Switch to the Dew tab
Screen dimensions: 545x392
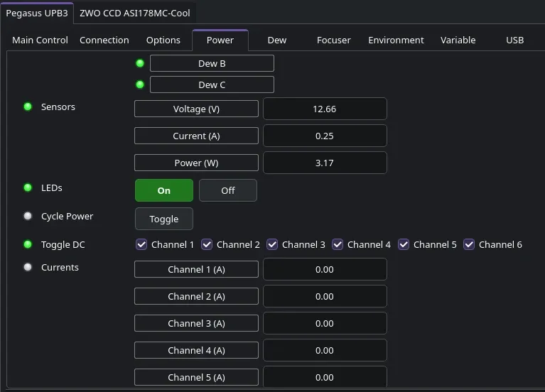[x=277, y=40]
